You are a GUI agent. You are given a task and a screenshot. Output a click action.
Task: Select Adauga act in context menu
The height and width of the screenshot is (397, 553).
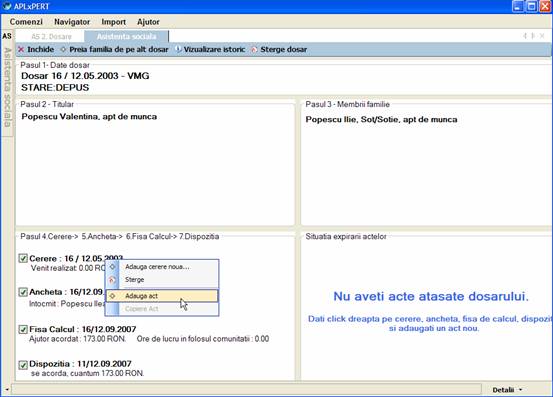click(x=162, y=296)
